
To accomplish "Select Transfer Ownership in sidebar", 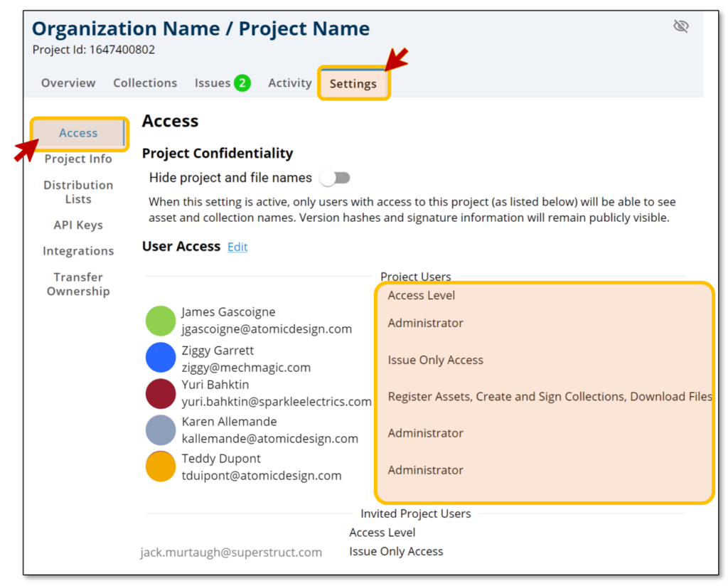I will click(78, 284).
